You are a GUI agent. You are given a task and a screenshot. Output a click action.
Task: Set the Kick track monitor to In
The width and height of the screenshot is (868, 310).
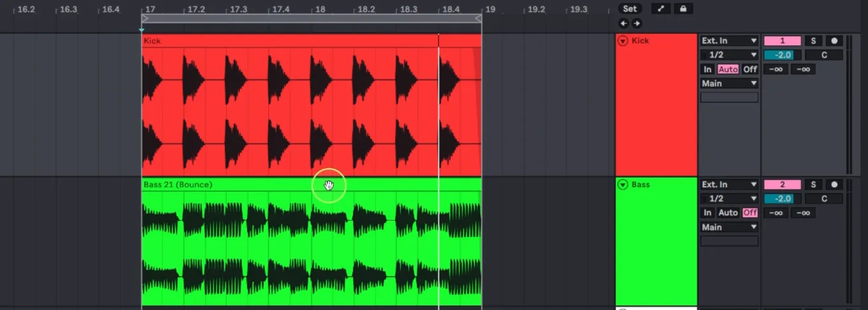point(708,69)
